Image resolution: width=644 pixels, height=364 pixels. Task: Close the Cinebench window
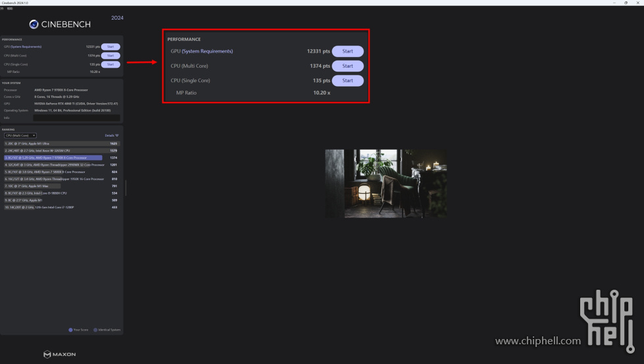point(638,3)
